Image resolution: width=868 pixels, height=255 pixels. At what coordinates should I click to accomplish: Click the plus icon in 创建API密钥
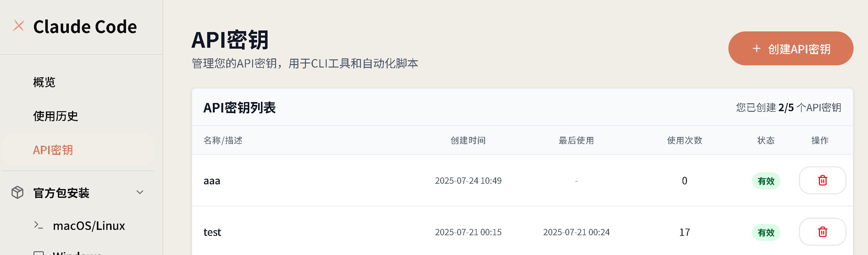click(756, 49)
